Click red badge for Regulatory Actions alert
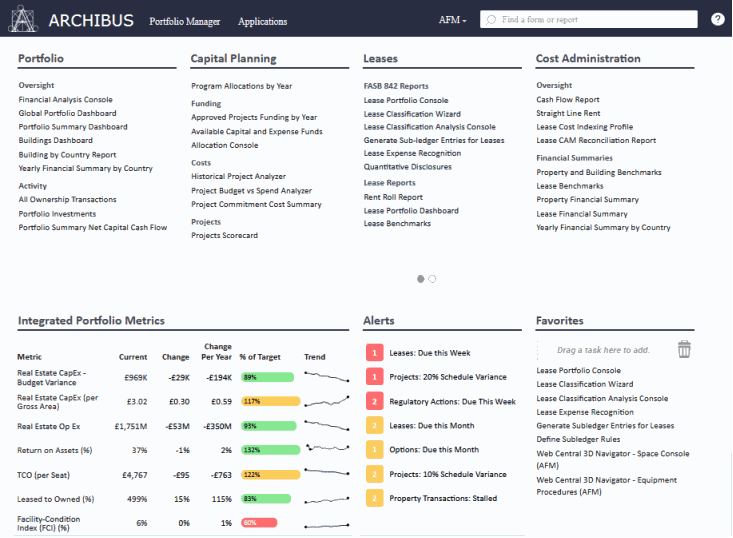The image size is (733, 538). click(x=374, y=401)
